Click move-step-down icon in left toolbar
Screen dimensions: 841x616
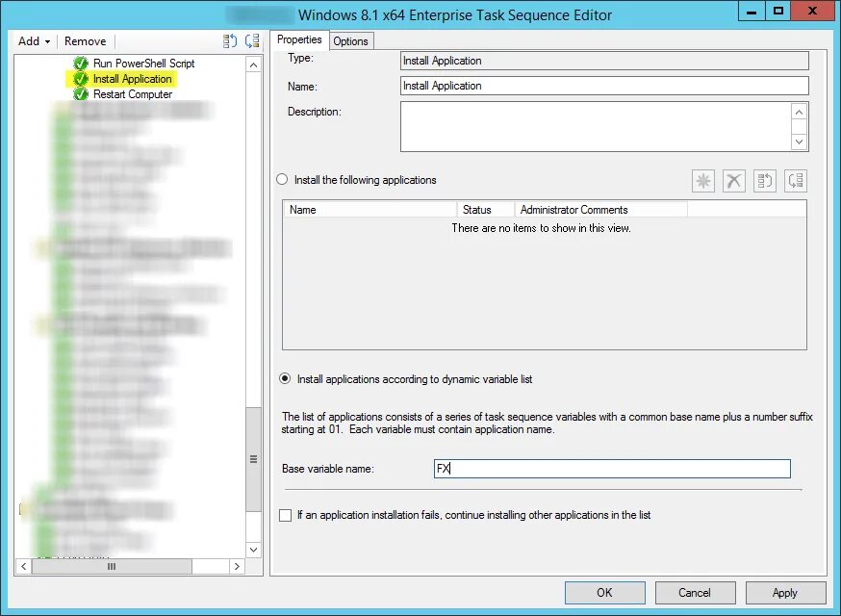pyautogui.click(x=252, y=41)
